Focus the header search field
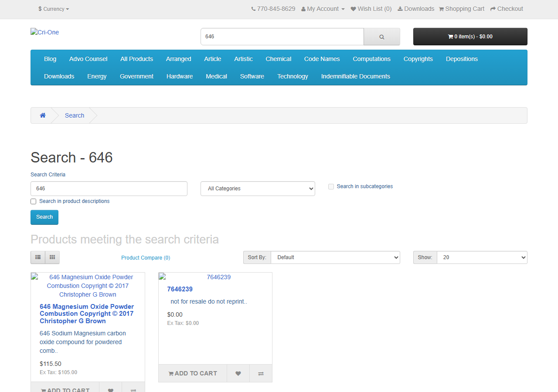Viewport: 558px width, 392px height. [282, 37]
